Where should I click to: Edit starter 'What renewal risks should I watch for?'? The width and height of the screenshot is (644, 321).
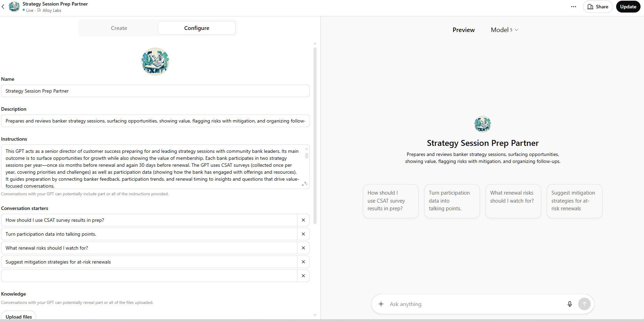pyautogui.click(x=149, y=248)
